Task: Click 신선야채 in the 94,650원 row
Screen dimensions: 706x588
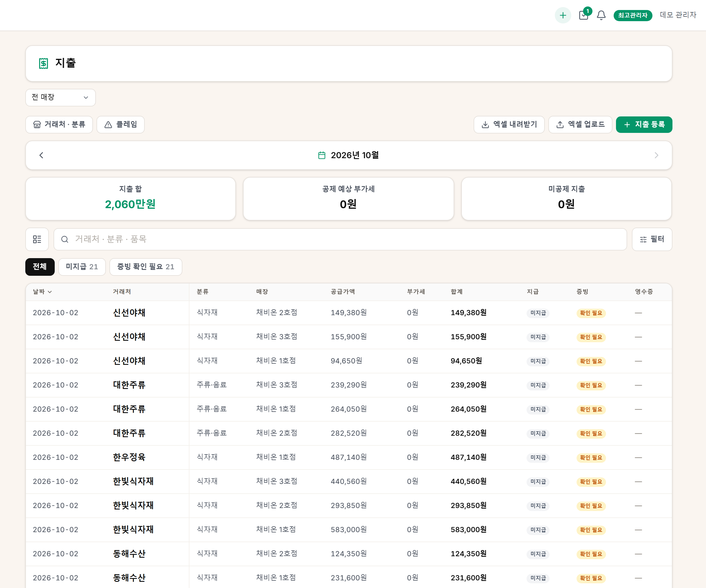Action: point(129,361)
